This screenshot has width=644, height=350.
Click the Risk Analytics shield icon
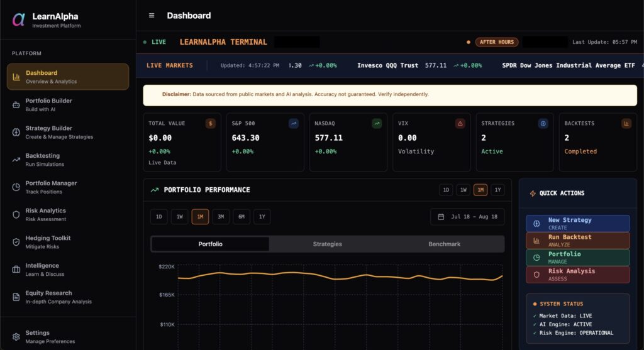[x=16, y=215]
